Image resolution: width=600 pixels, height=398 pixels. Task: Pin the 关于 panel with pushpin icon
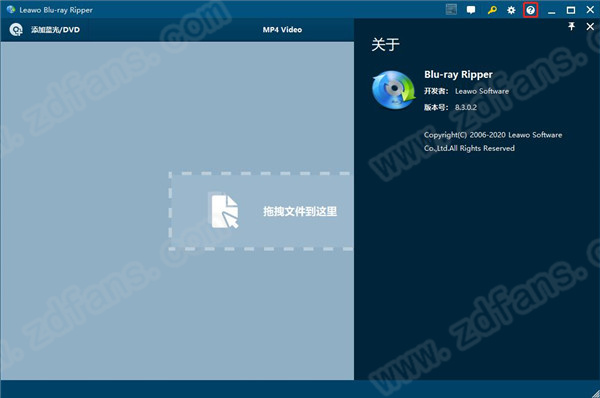[x=571, y=26]
